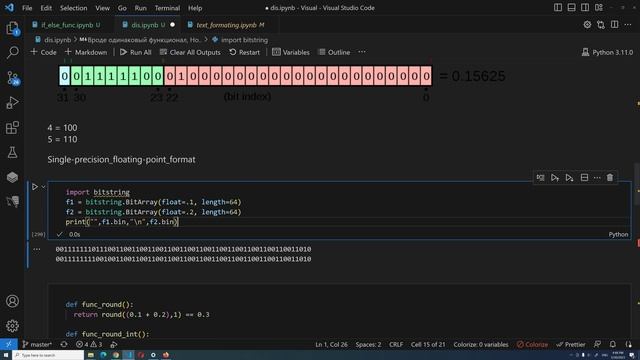The width and height of the screenshot is (640, 360).
Task: Open the Help menu
Action: (195, 8)
